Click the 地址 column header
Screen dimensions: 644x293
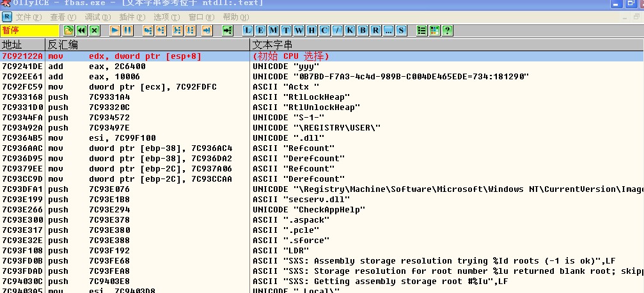[x=22, y=45]
